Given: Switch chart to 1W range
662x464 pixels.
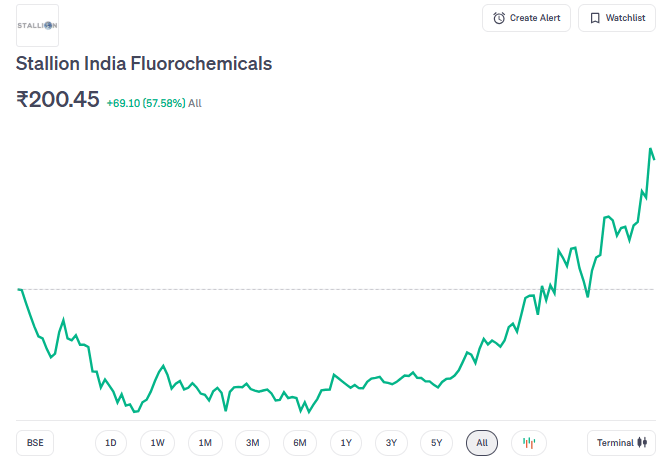Looking at the screenshot, I should tap(157, 443).
